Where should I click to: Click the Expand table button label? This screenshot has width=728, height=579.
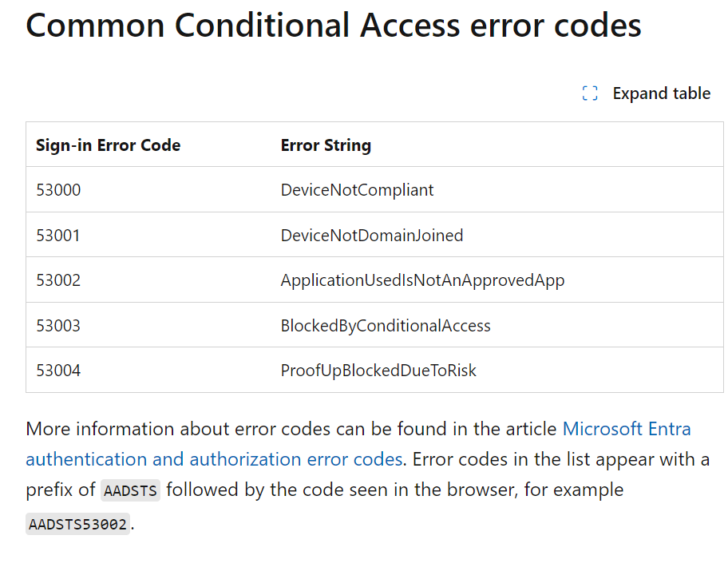coord(661,93)
